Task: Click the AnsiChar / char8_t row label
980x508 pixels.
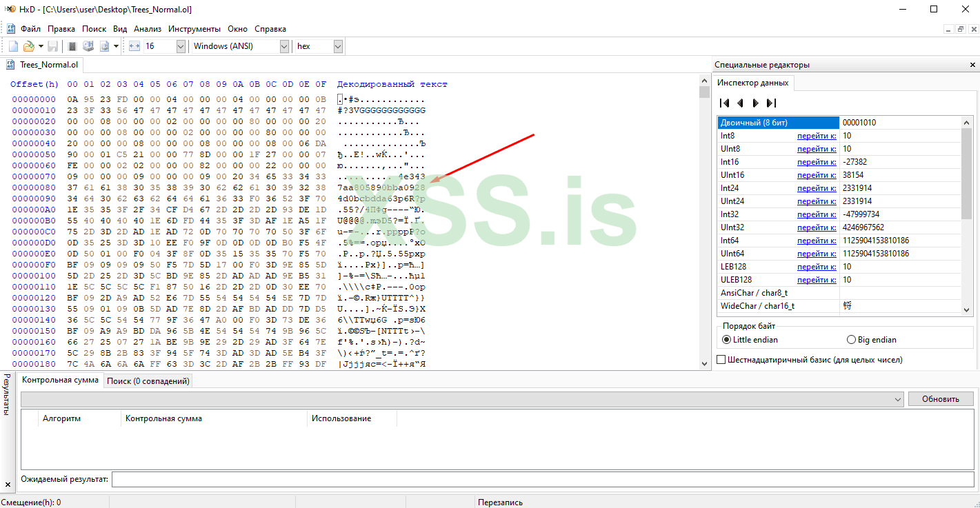Action: (x=754, y=293)
